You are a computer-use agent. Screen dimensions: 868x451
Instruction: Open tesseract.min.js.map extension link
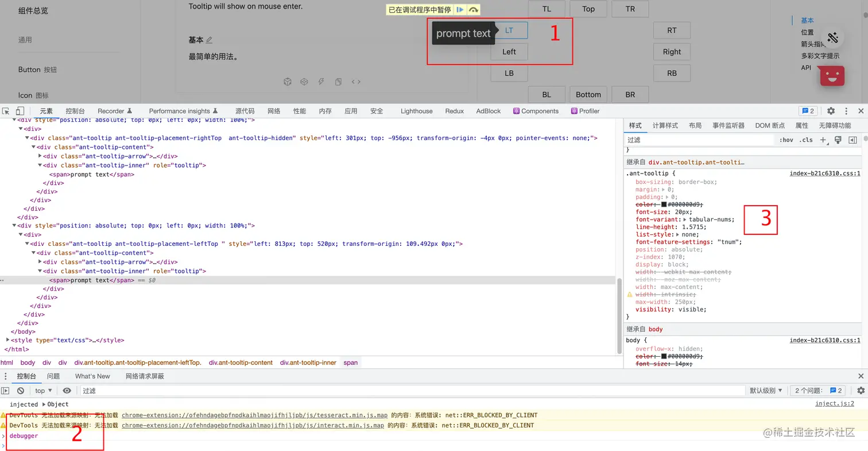(x=253, y=415)
